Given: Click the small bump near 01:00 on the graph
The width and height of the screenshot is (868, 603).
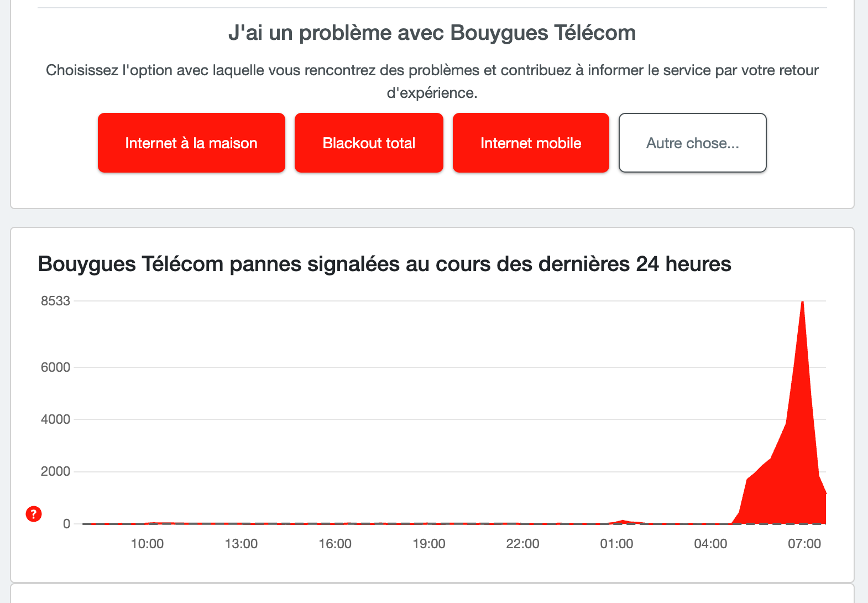Looking at the screenshot, I should (x=623, y=521).
